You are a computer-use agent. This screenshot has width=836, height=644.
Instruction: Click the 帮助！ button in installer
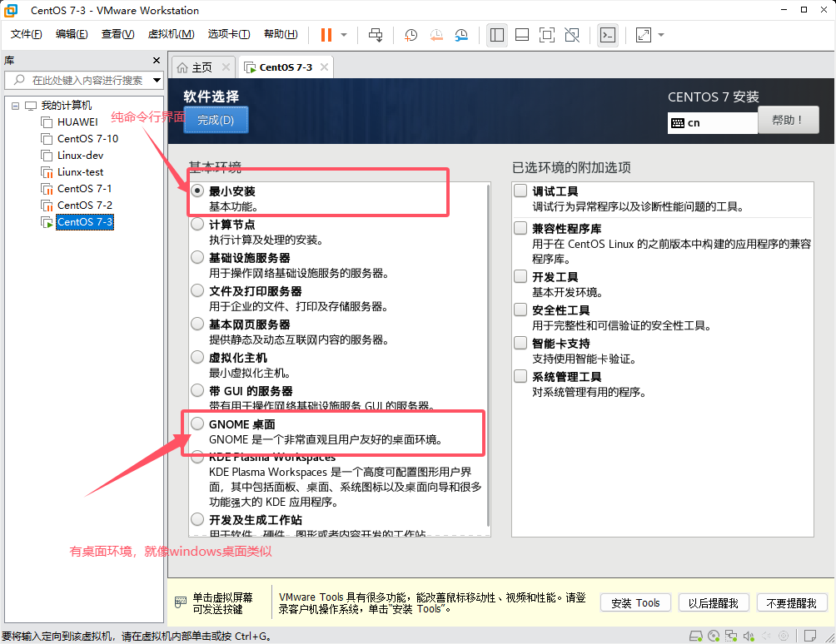(x=788, y=120)
